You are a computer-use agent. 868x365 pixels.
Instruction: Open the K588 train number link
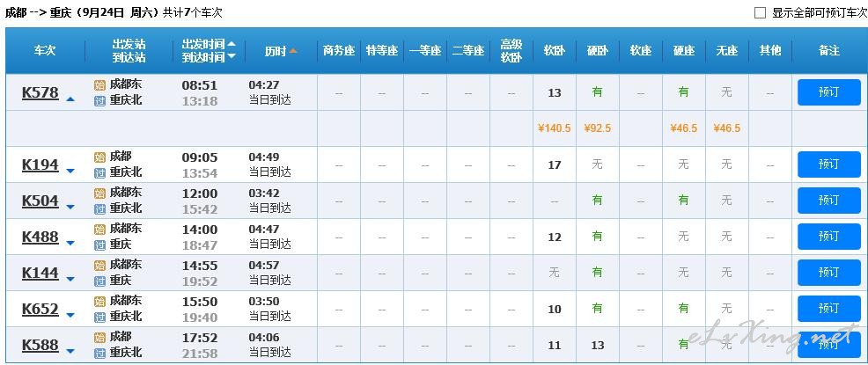40,345
